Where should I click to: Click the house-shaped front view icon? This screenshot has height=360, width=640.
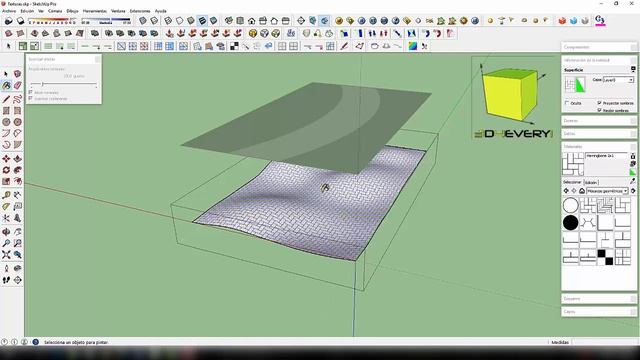pos(251,20)
